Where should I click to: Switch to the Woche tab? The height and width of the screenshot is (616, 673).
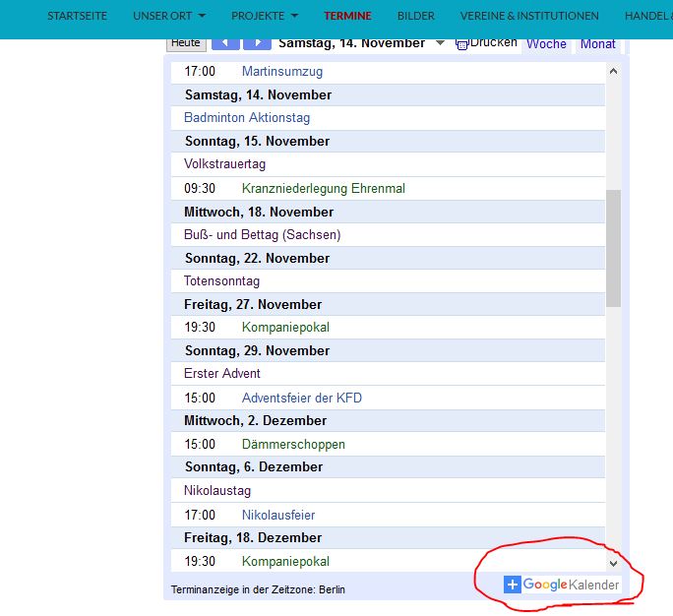tap(546, 44)
